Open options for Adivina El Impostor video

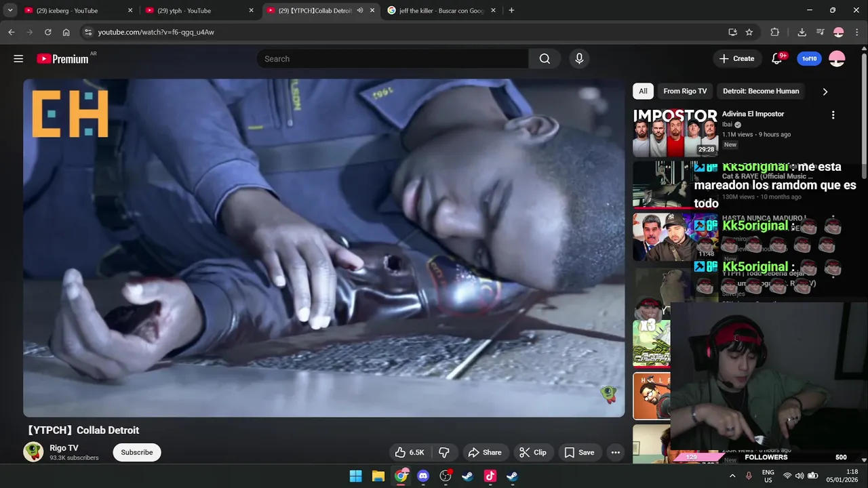point(833,115)
